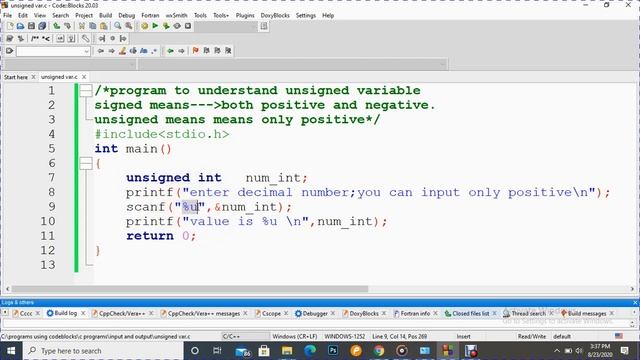Close the Build log tab
The height and width of the screenshot is (360, 640).
(83, 313)
